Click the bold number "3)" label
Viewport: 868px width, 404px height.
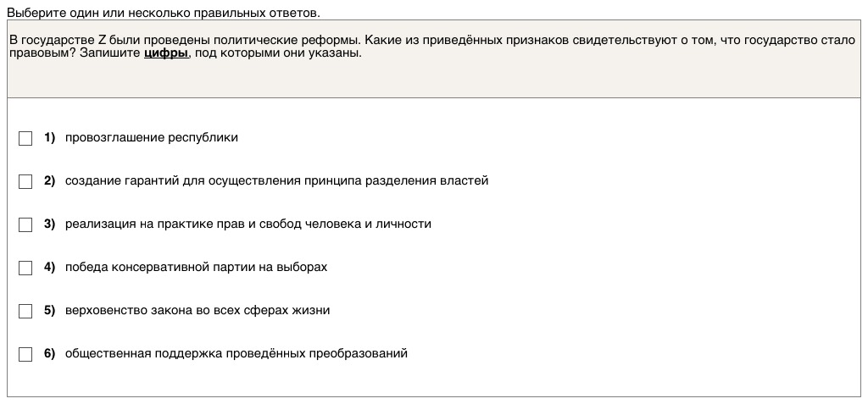pos(49,224)
